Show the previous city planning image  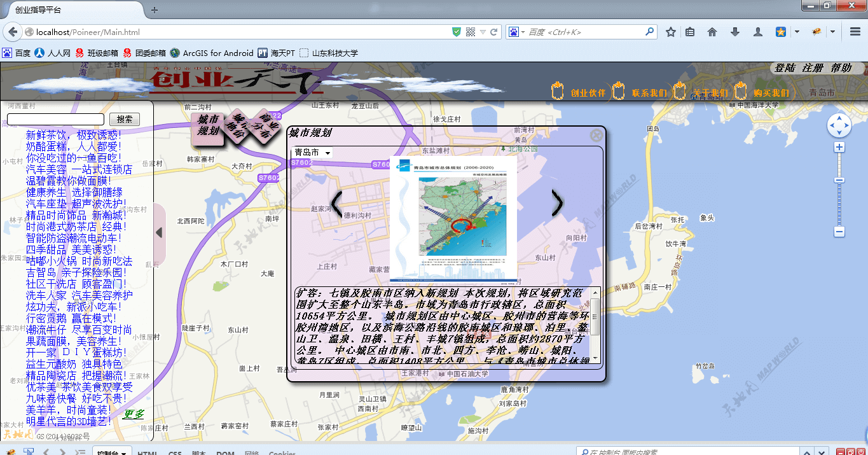pos(337,204)
